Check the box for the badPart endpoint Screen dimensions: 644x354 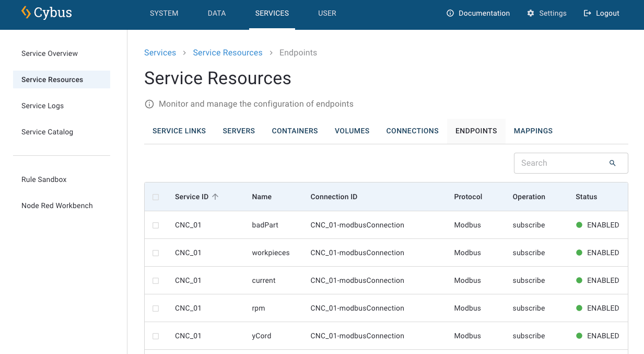point(156,225)
